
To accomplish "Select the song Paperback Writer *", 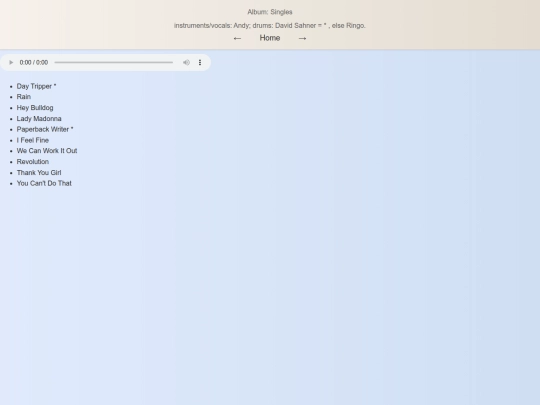I will tap(45, 129).
